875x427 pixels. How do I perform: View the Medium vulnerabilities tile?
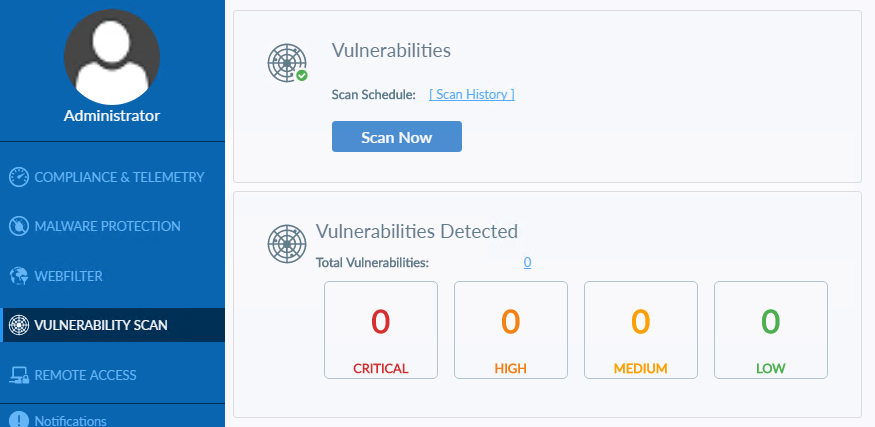point(641,330)
